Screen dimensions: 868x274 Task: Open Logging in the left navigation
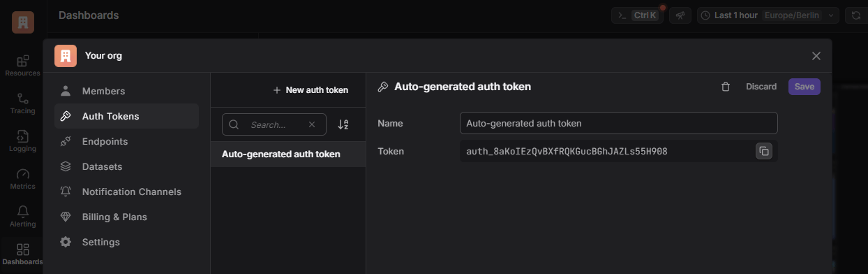tap(23, 141)
